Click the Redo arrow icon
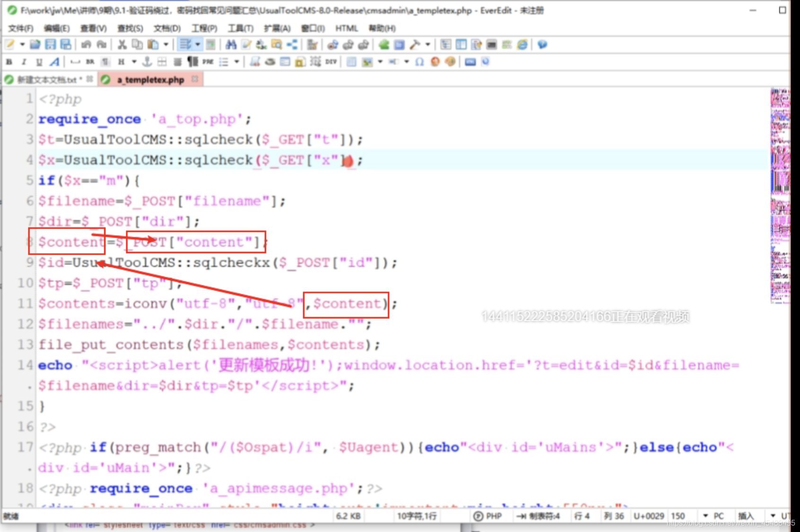 [x=101, y=44]
